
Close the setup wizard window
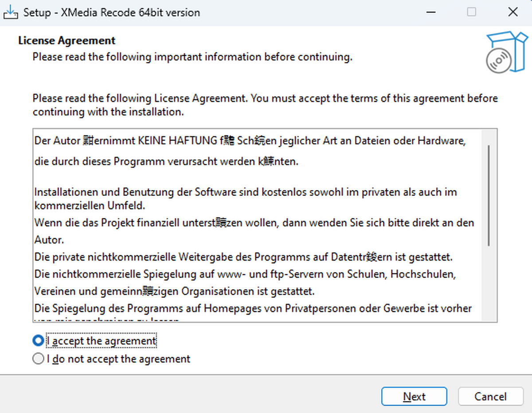click(512, 12)
